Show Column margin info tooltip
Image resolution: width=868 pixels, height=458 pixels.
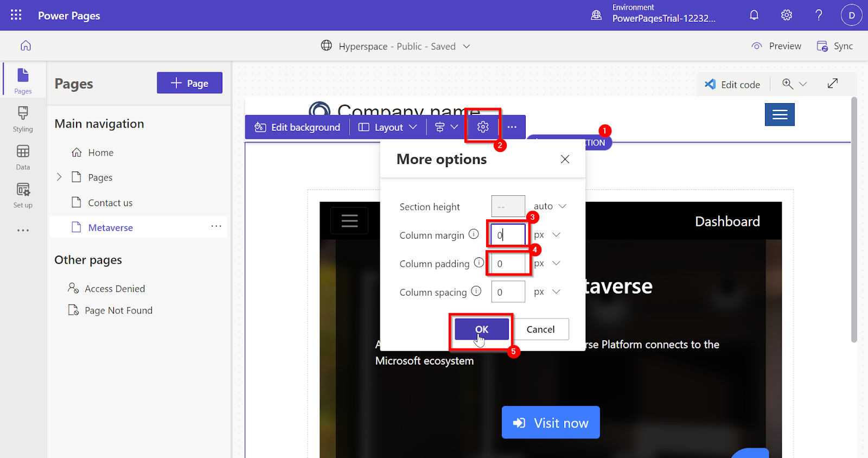point(474,234)
